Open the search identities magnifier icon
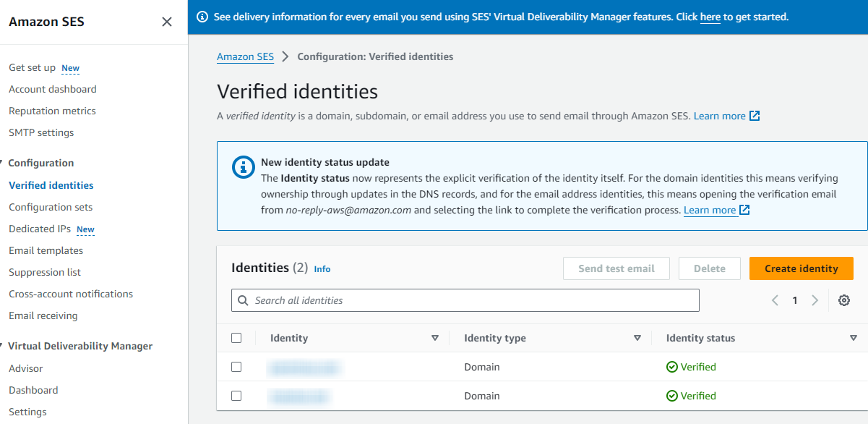The height and width of the screenshot is (424, 868). point(244,300)
